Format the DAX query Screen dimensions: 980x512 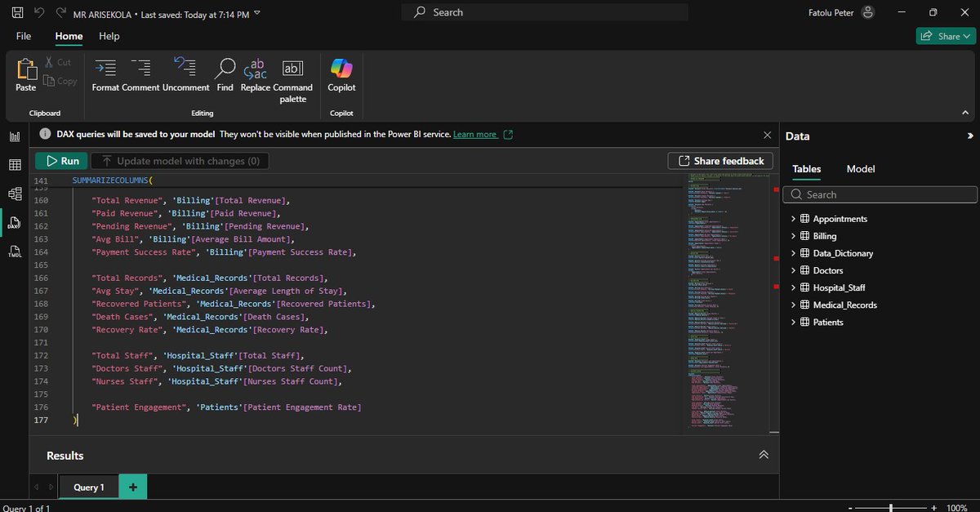pos(105,75)
